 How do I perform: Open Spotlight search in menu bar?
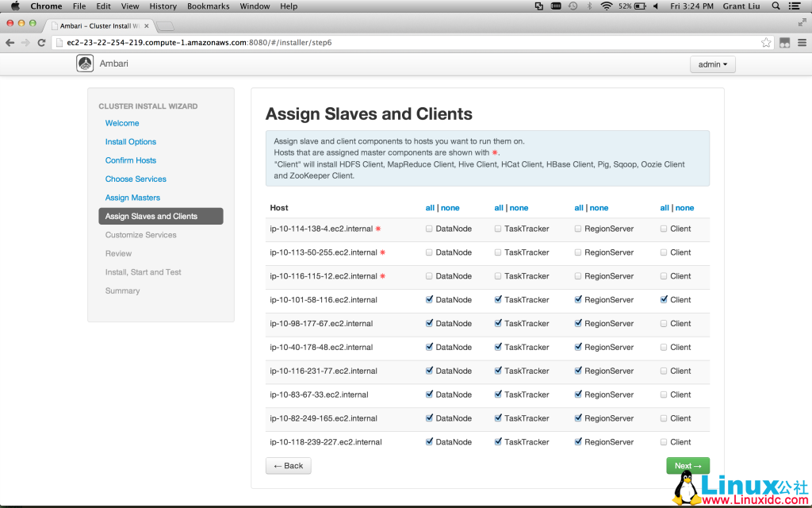[776, 6]
